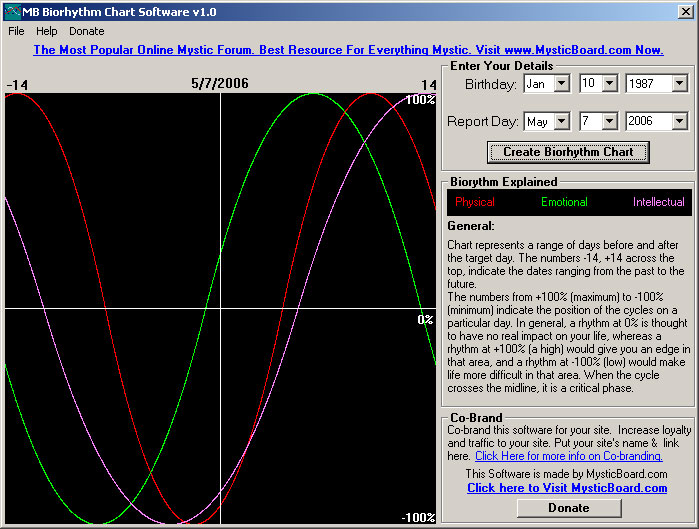Click the 14 label above chart's right edge
Screen dimensions: 699x529
pyautogui.click(x=428, y=85)
